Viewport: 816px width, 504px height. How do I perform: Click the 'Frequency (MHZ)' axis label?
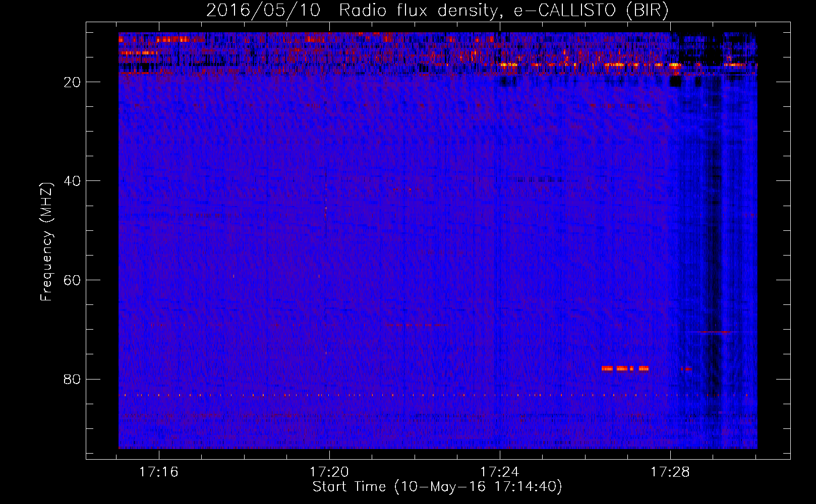(x=46, y=242)
